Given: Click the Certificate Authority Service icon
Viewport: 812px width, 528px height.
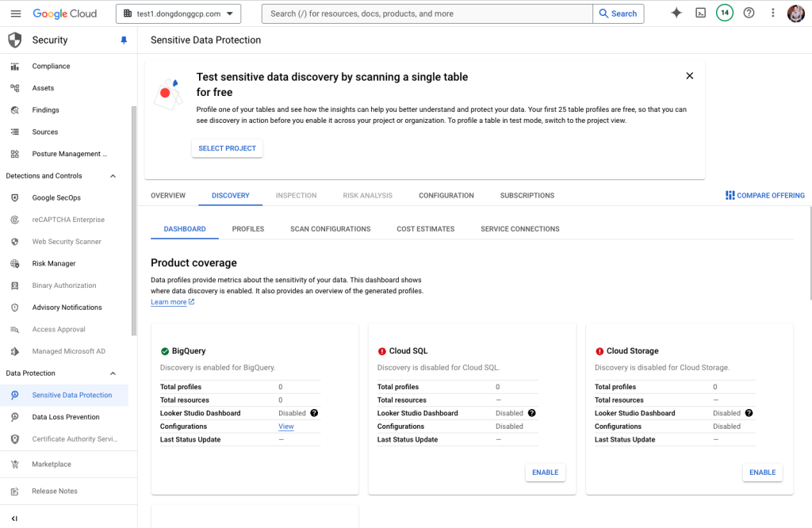Looking at the screenshot, I should tap(15, 439).
